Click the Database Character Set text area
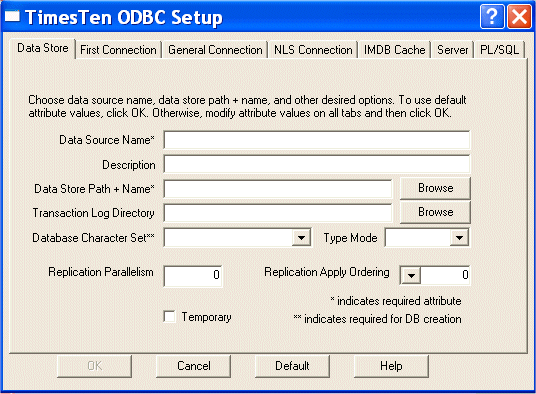Screen dimensions: 536x394 pyautogui.click(x=229, y=237)
